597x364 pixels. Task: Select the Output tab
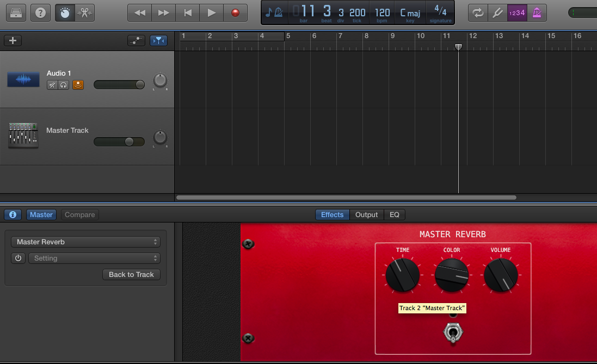click(366, 214)
